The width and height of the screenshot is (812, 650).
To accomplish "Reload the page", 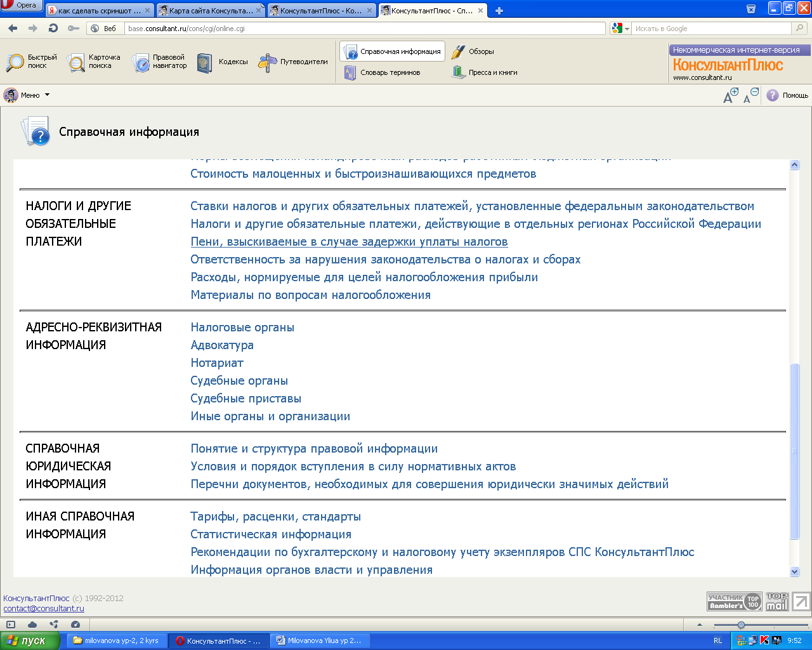I will 53,28.
